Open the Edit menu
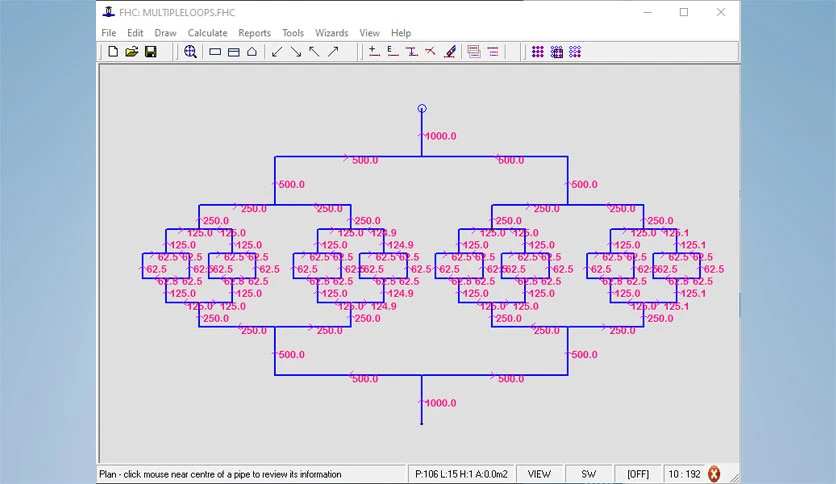This screenshot has height=484, width=836. (135, 33)
